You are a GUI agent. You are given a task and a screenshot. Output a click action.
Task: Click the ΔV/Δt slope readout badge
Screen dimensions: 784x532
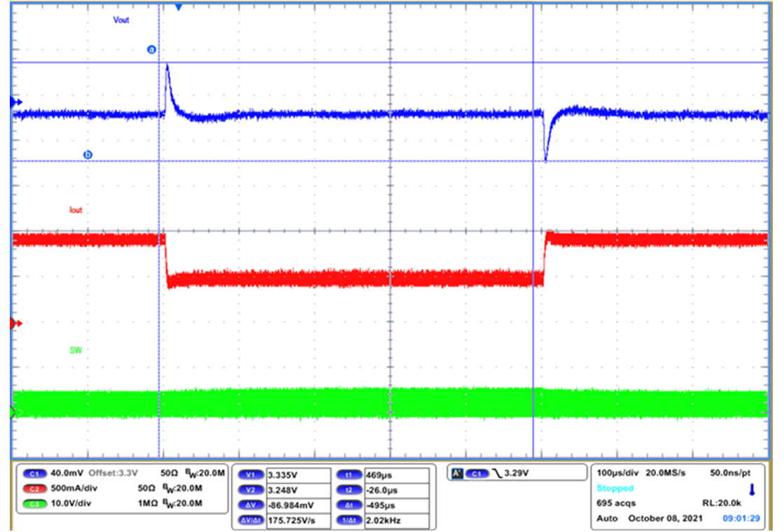pos(251,521)
